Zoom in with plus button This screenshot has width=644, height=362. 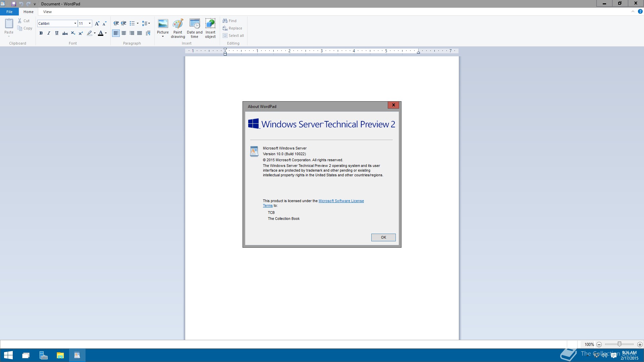click(640, 345)
